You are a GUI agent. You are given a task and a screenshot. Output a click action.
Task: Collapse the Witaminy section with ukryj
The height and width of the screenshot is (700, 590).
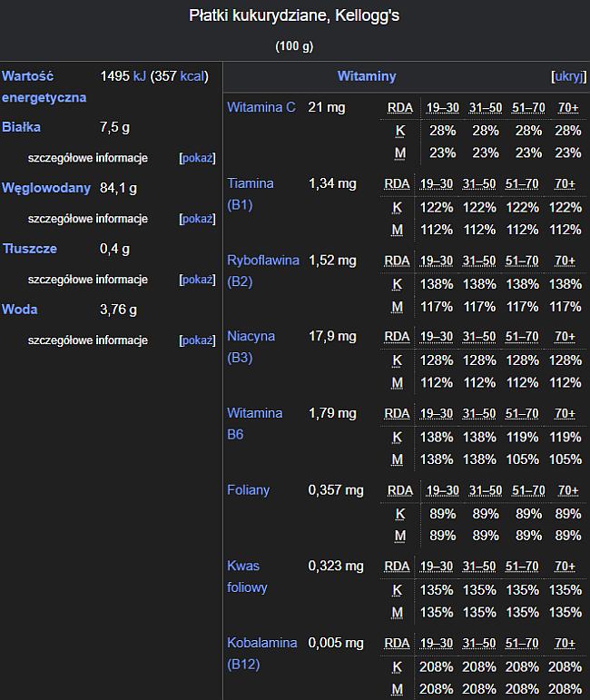(569, 76)
